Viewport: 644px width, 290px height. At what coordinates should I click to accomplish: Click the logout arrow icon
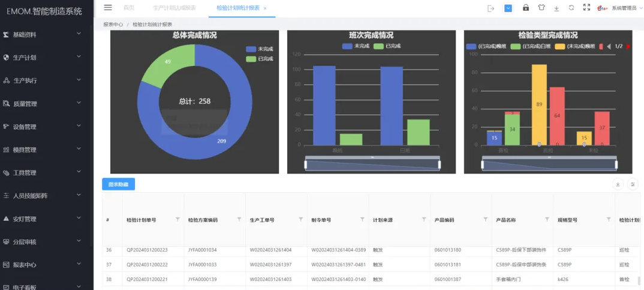(491, 8)
